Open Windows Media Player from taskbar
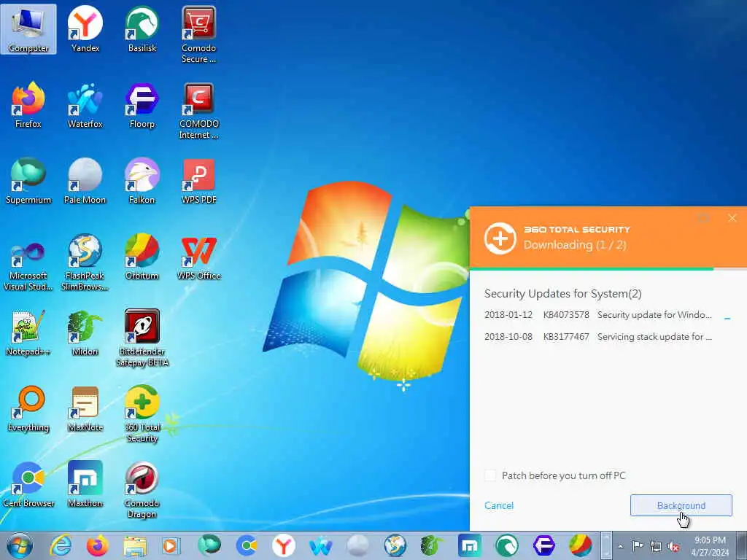 [x=171, y=545]
